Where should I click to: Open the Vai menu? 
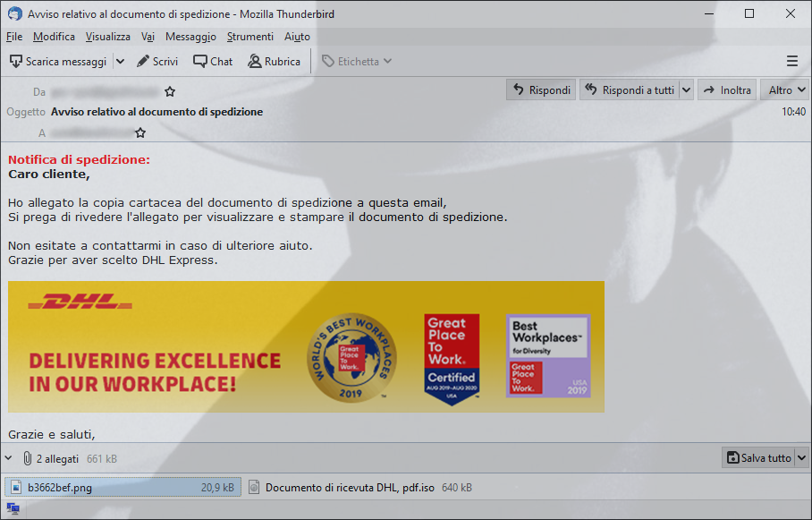click(148, 37)
